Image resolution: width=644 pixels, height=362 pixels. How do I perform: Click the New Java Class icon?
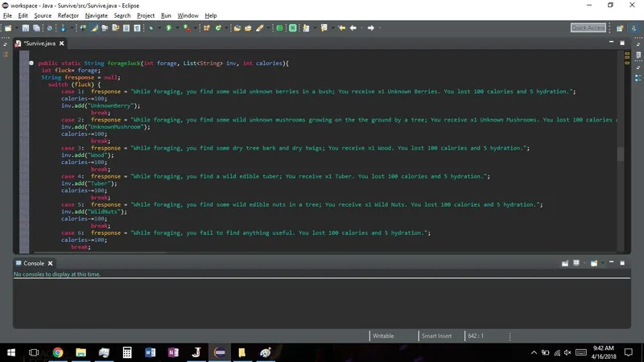[218, 28]
